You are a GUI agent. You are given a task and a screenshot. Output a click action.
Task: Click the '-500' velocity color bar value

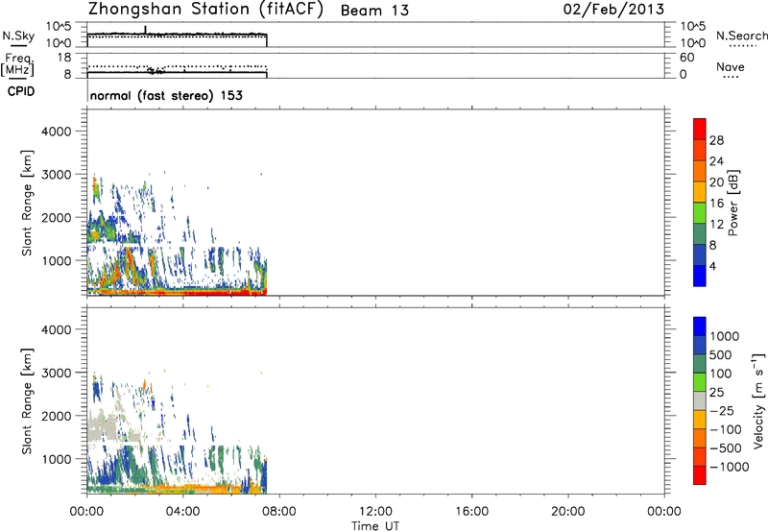[x=726, y=448]
